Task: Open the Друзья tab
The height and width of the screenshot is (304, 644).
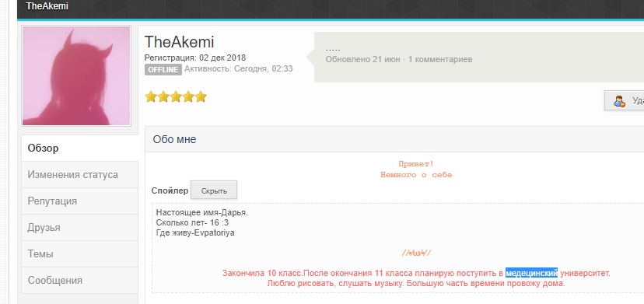Action: tap(79, 228)
